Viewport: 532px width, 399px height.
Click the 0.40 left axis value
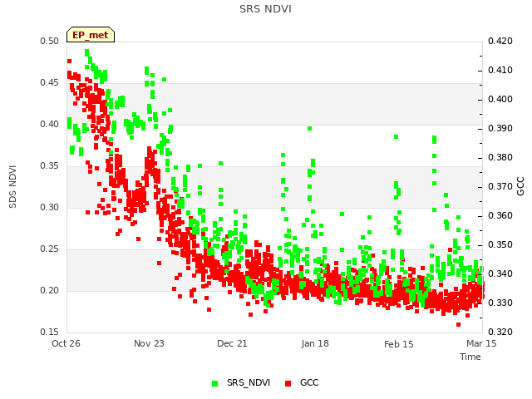[x=50, y=124]
